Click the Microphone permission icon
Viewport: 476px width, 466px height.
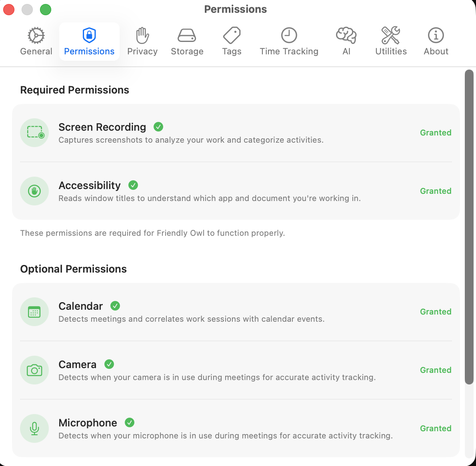(x=34, y=428)
